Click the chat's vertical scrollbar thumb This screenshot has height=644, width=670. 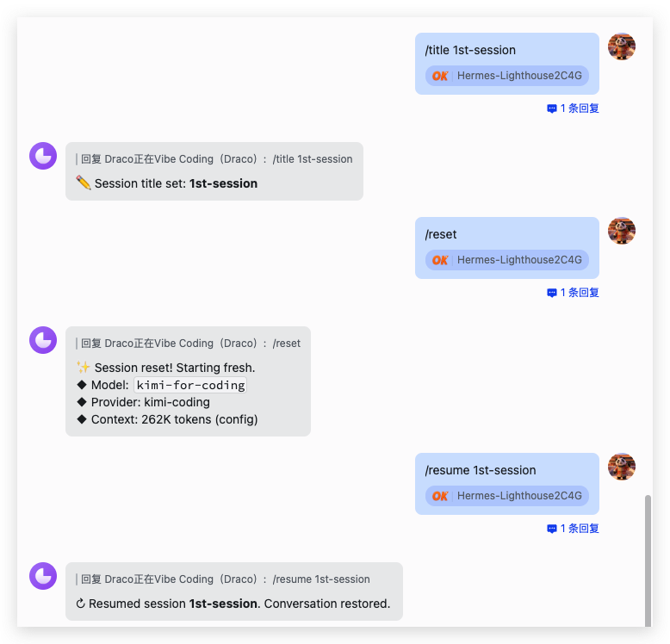(x=647, y=560)
